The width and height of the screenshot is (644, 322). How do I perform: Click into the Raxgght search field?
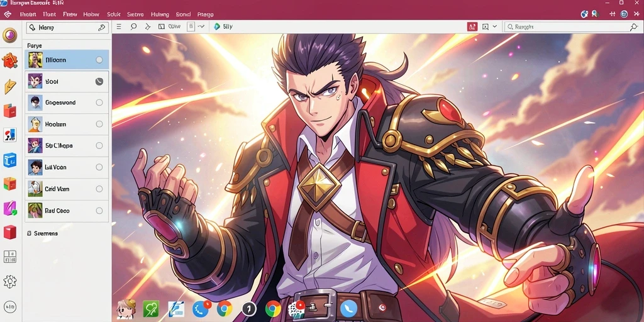point(572,27)
